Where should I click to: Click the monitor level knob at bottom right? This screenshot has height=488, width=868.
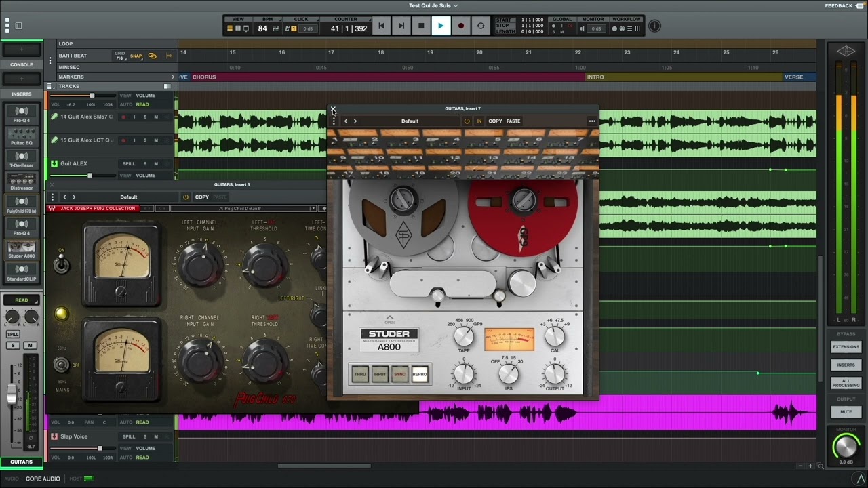[x=846, y=446]
